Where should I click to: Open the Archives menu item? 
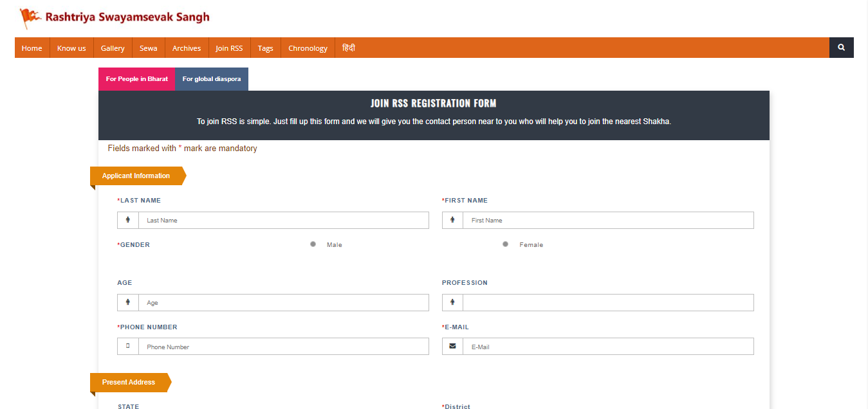pyautogui.click(x=187, y=48)
